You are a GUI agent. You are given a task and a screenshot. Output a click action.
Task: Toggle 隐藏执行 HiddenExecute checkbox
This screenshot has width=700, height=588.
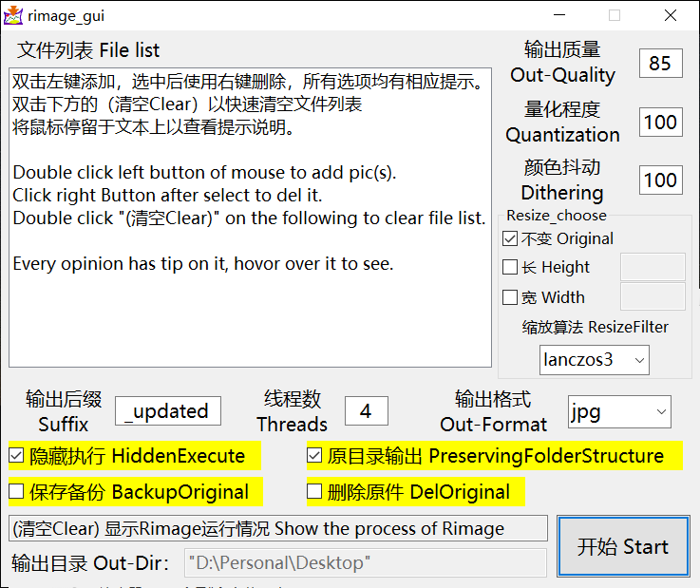(17, 456)
